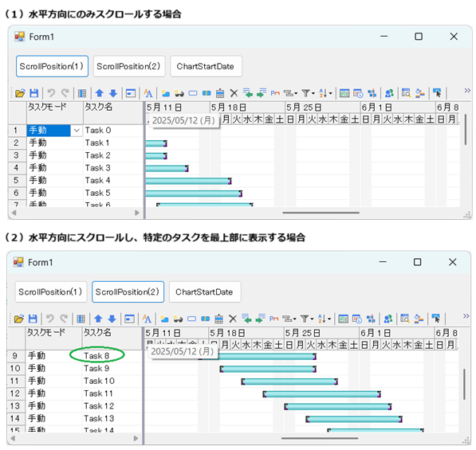Image resolution: width=476 pixels, height=450 pixels.
Task: Click the ChartStartDate button in upper Form1 window
Action: pyautogui.click(x=206, y=66)
